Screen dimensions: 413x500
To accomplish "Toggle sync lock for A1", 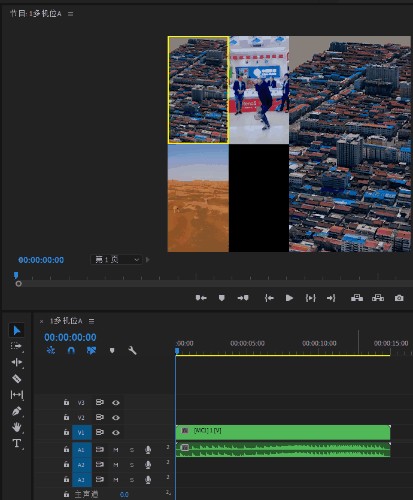I will click(99, 449).
